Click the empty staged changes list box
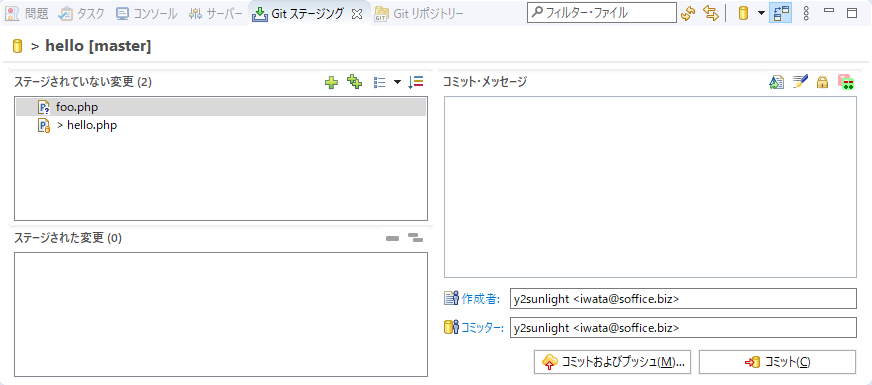Image resolution: width=872 pixels, height=385 pixels. (221, 314)
